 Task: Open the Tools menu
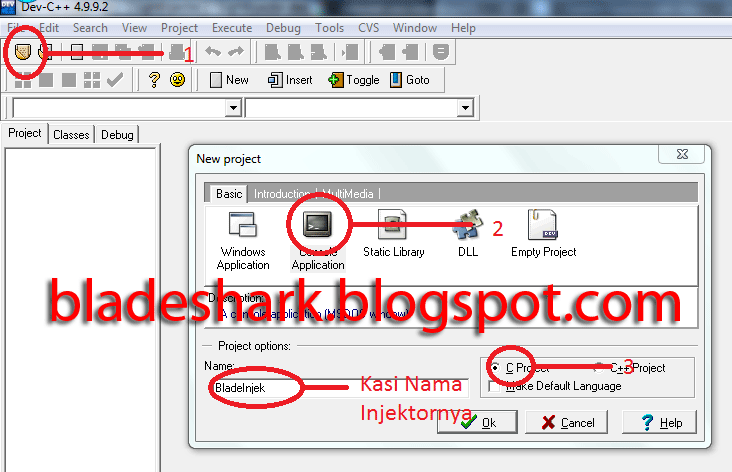coord(330,28)
